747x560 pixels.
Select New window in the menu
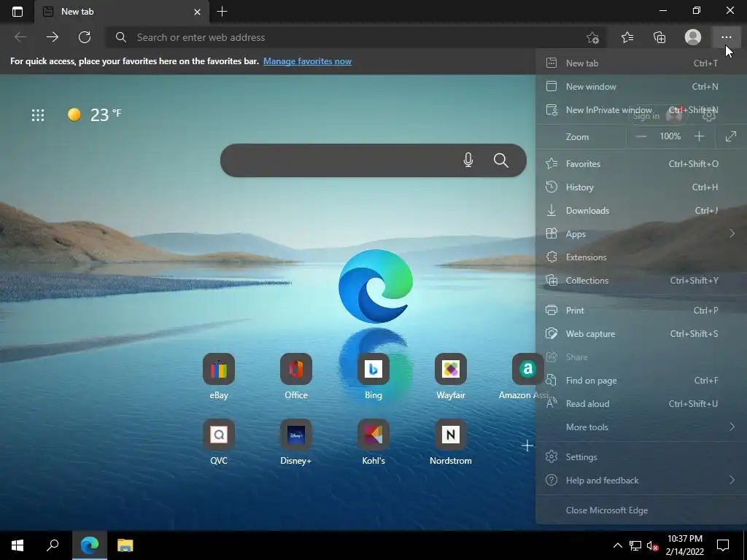coord(641,86)
